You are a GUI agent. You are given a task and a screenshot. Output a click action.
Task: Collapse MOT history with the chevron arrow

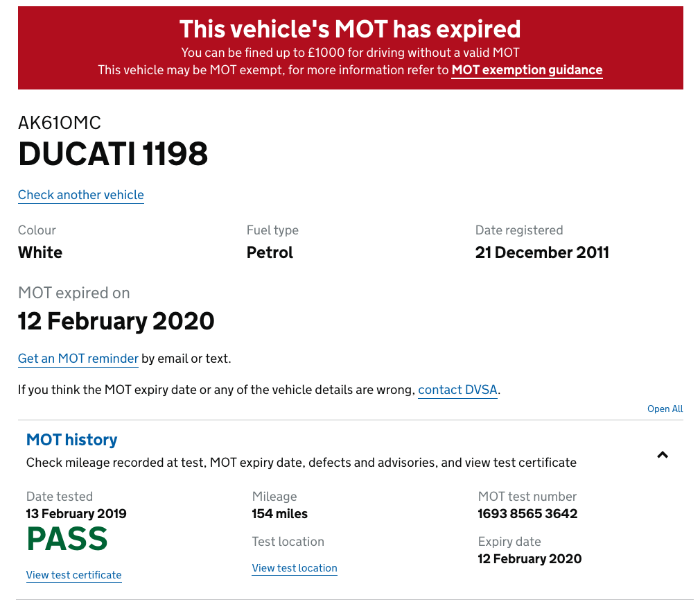point(663,455)
